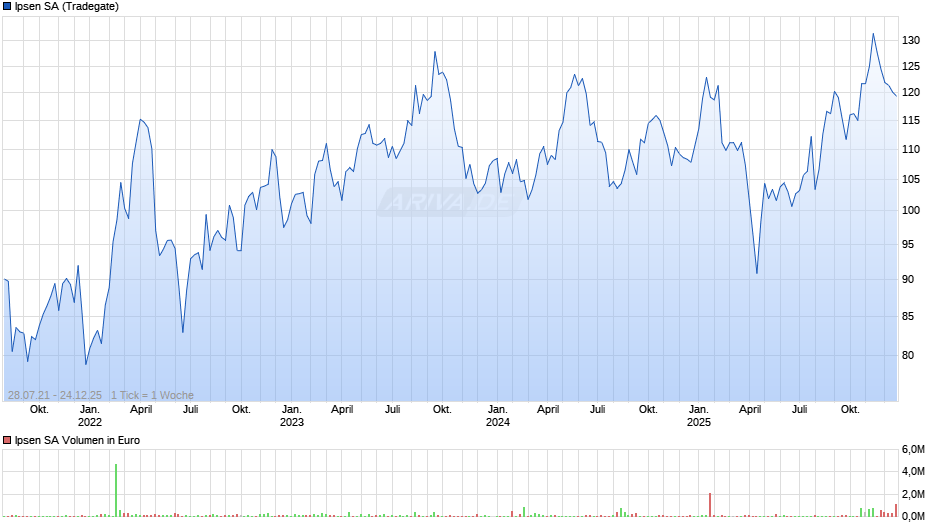Click the 4,0M volume axis label
Image resolution: width=940 pixels, height=526 pixels.
913,471
